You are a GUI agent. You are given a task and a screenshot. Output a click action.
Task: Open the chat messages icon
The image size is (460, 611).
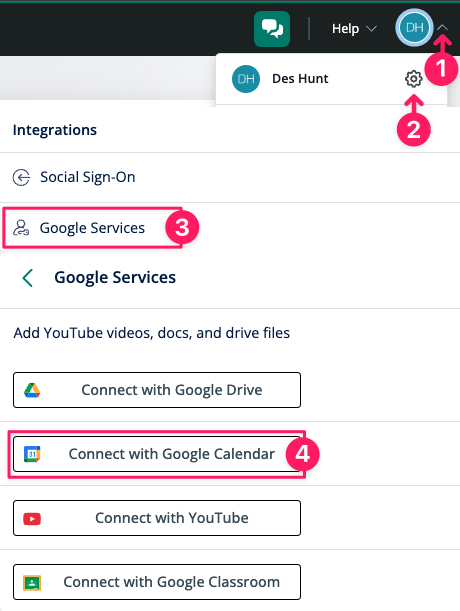click(x=272, y=29)
